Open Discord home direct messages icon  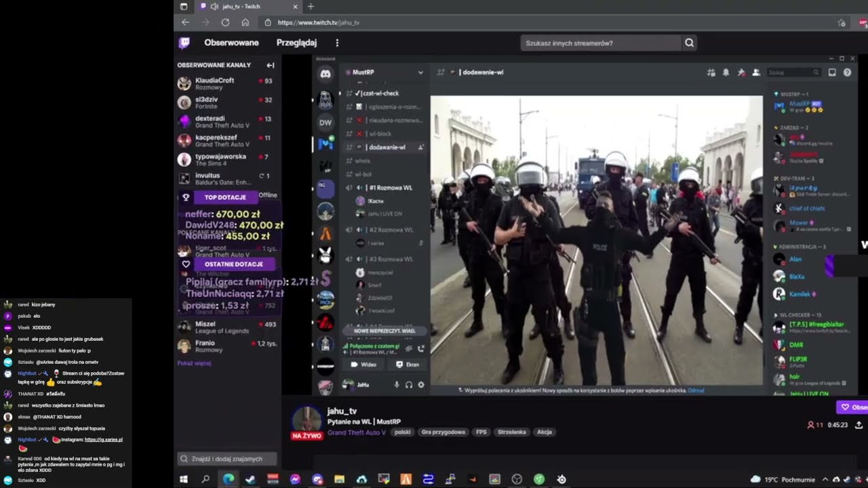pos(325,74)
